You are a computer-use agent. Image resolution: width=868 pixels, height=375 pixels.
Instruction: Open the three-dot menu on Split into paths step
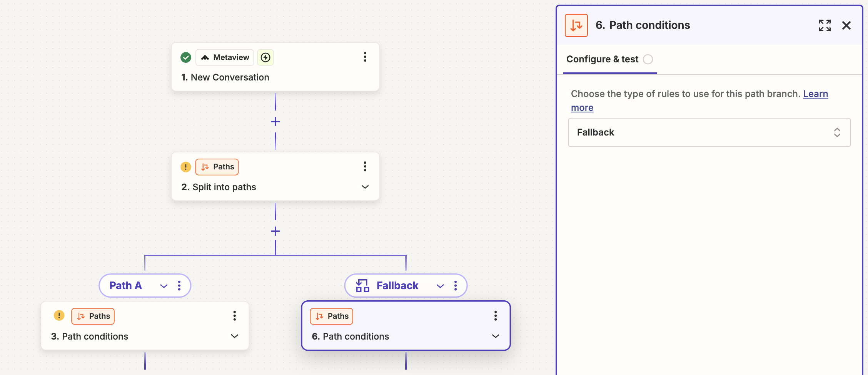coord(365,166)
